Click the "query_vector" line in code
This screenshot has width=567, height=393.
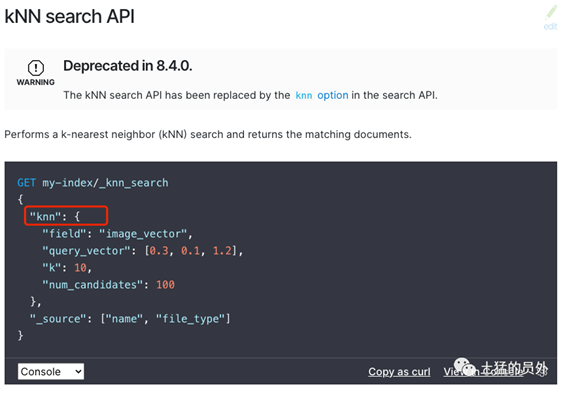142,251
